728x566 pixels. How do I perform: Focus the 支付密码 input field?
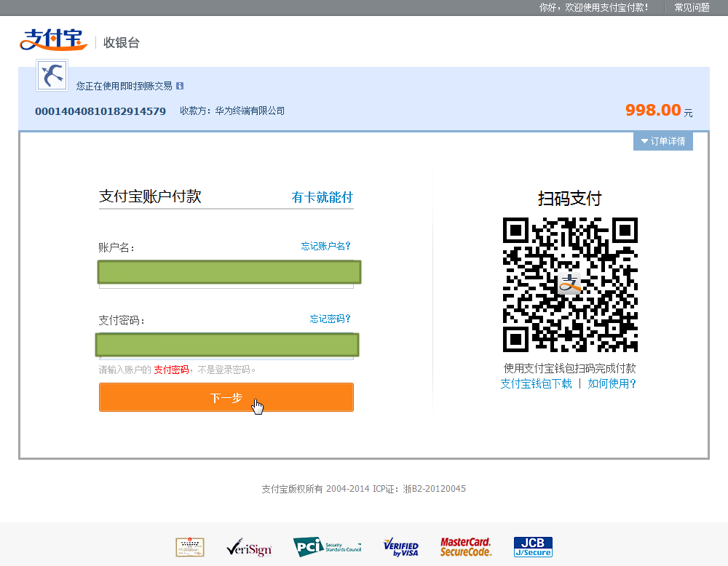[x=226, y=346]
